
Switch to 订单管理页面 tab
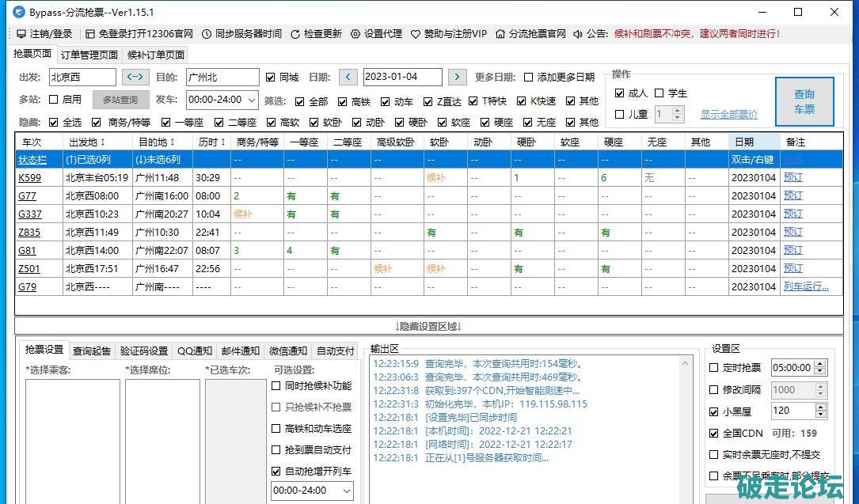pos(89,55)
